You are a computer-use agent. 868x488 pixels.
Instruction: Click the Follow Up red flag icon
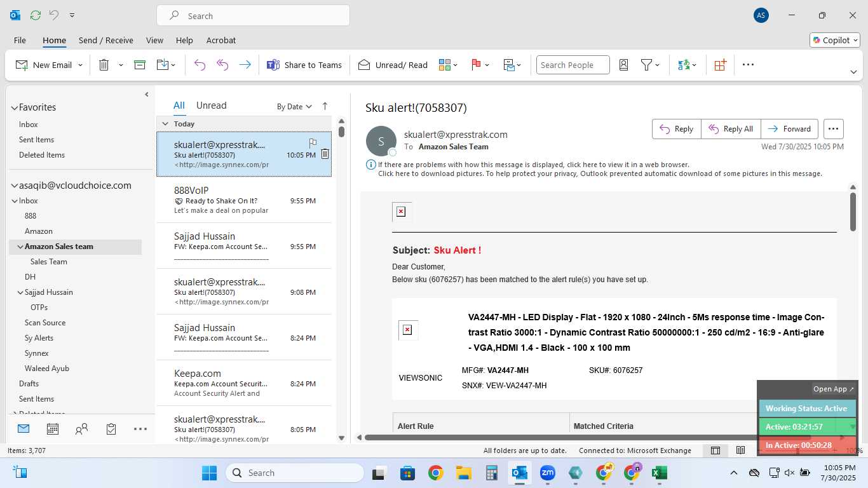click(476, 65)
